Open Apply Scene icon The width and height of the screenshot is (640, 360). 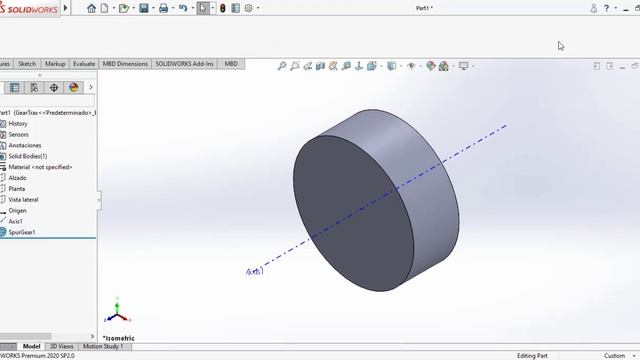(x=444, y=66)
